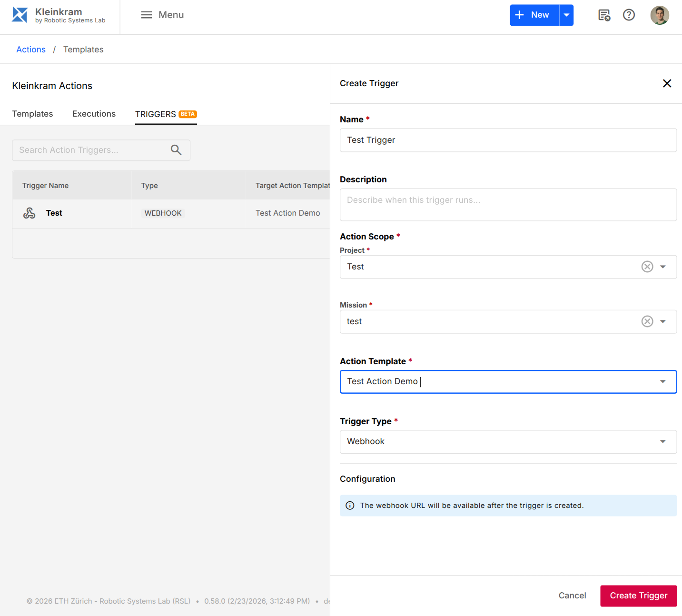Expand the Project dropdown

(662, 267)
